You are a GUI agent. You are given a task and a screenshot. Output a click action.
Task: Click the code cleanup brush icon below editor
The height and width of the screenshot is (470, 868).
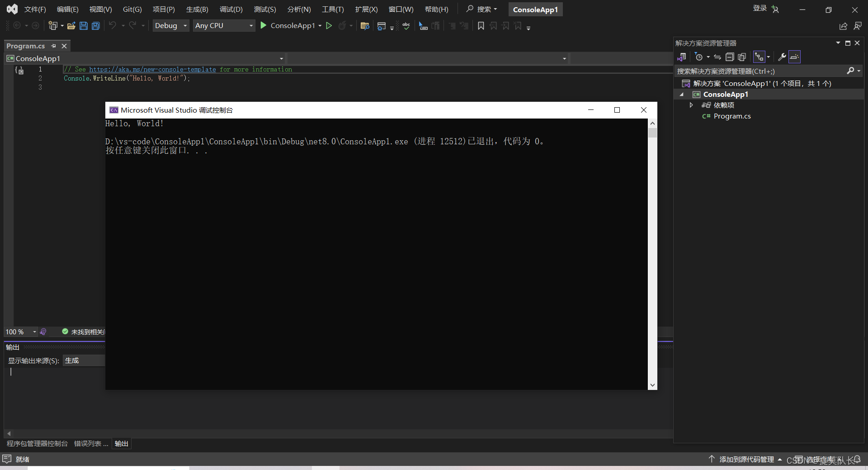(x=43, y=332)
